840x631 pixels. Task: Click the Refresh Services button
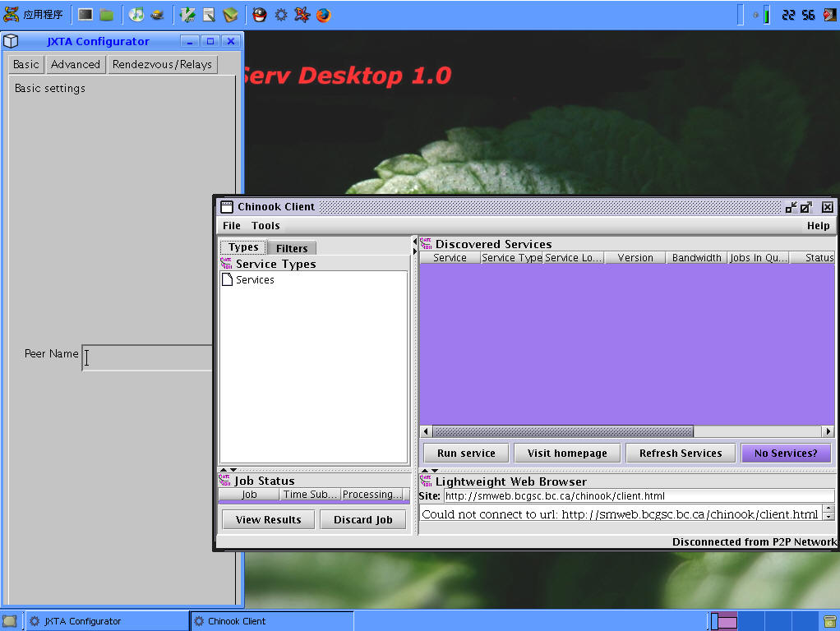pyautogui.click(x=681, y=454)
